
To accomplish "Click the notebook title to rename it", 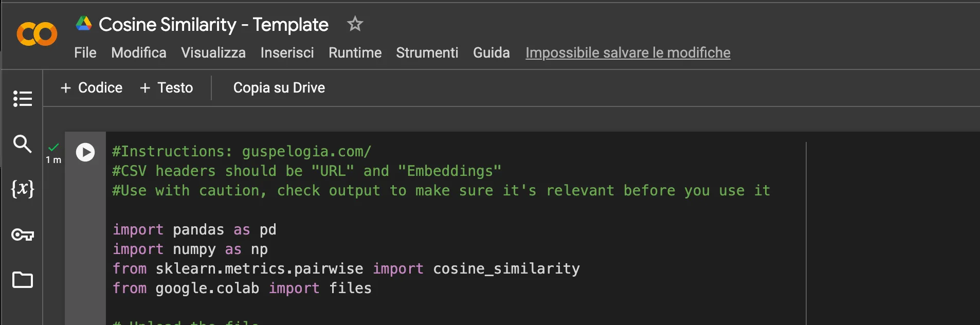I will tap(213, 24).
